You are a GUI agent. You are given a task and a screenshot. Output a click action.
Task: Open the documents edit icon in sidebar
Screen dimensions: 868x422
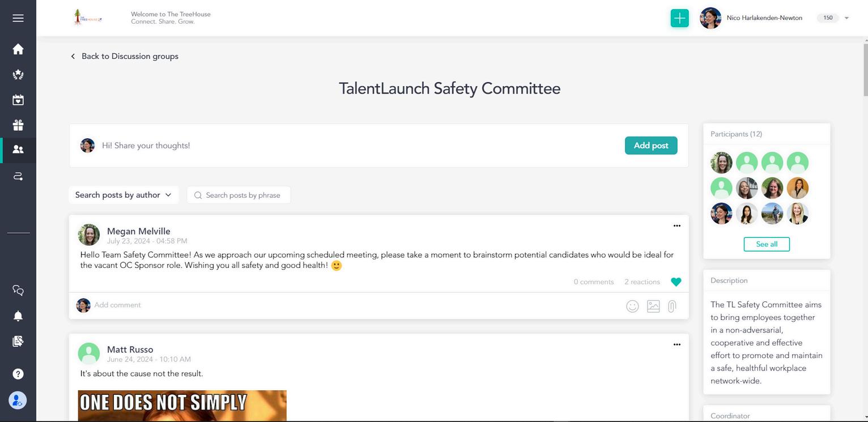(18, 341)
